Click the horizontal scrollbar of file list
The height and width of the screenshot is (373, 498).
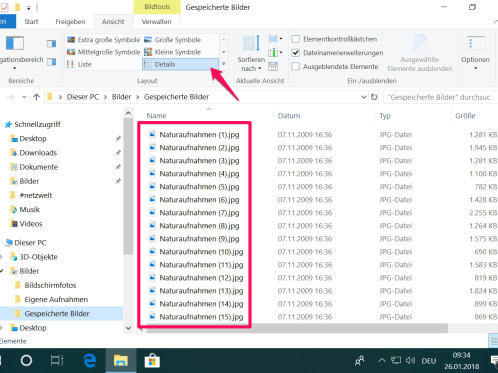(x=297, y=329)
